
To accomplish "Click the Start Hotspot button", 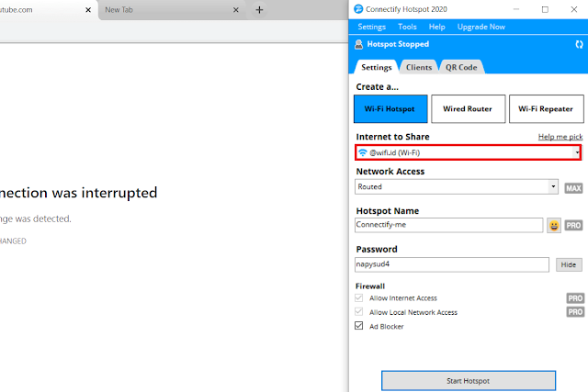I will 469,381.
